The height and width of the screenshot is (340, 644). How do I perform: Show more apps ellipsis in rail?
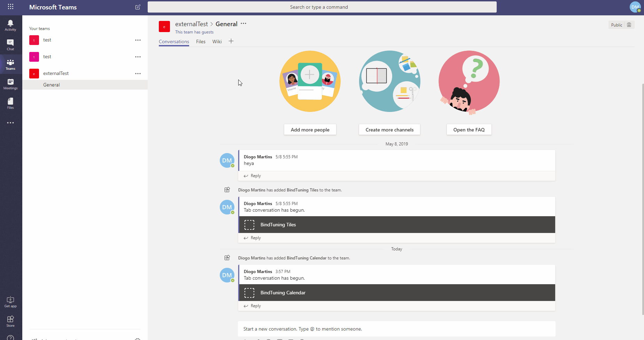coord(10,123)
